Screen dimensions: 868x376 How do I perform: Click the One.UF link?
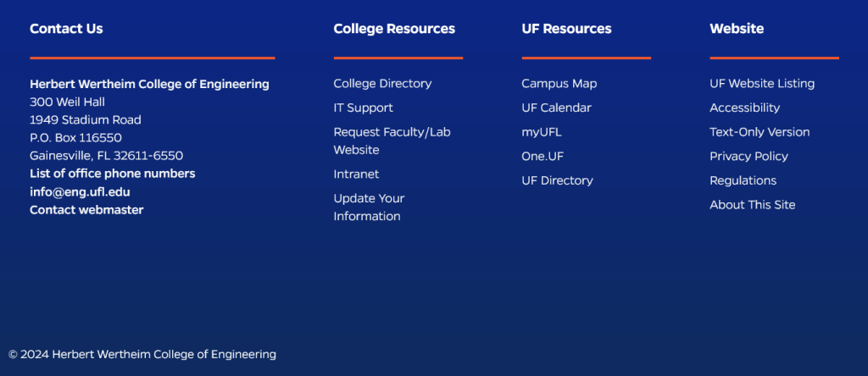pyautogui.click(x=542, y=157)
